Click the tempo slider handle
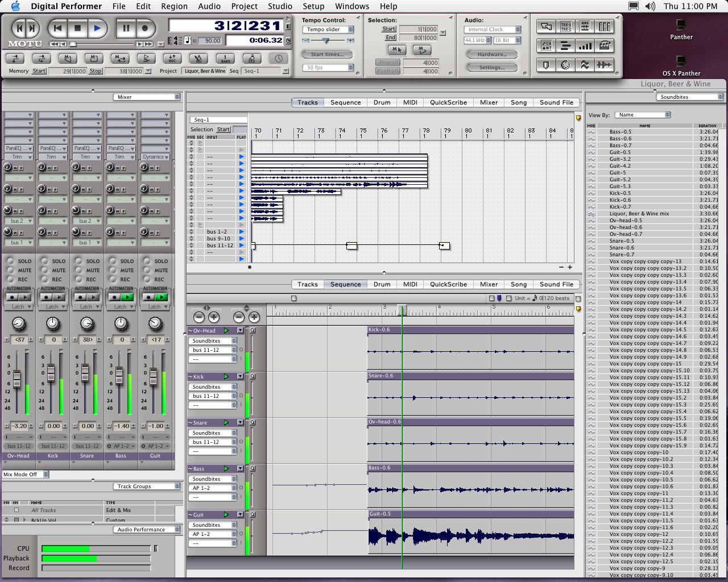 coord(326,40)
